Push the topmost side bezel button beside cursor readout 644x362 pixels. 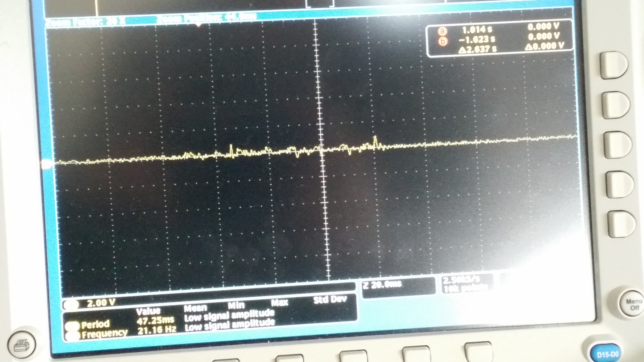[613, 64]
